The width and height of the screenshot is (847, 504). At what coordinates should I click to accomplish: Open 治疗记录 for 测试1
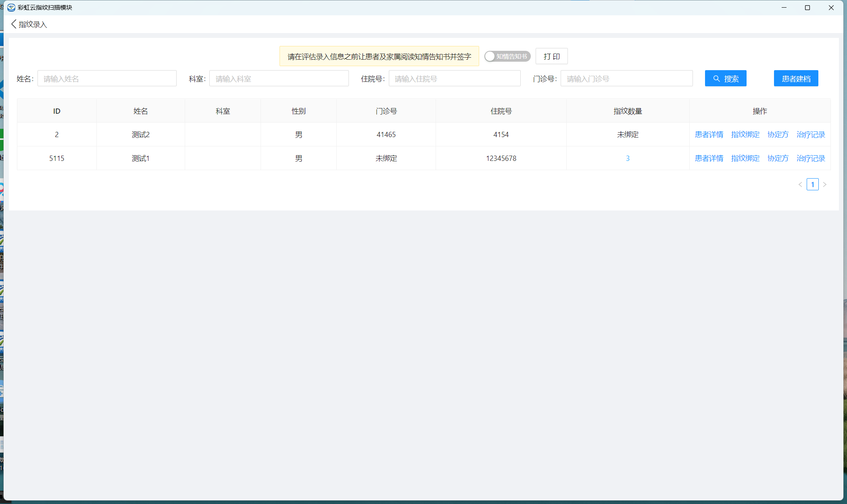tap(811, 158)
